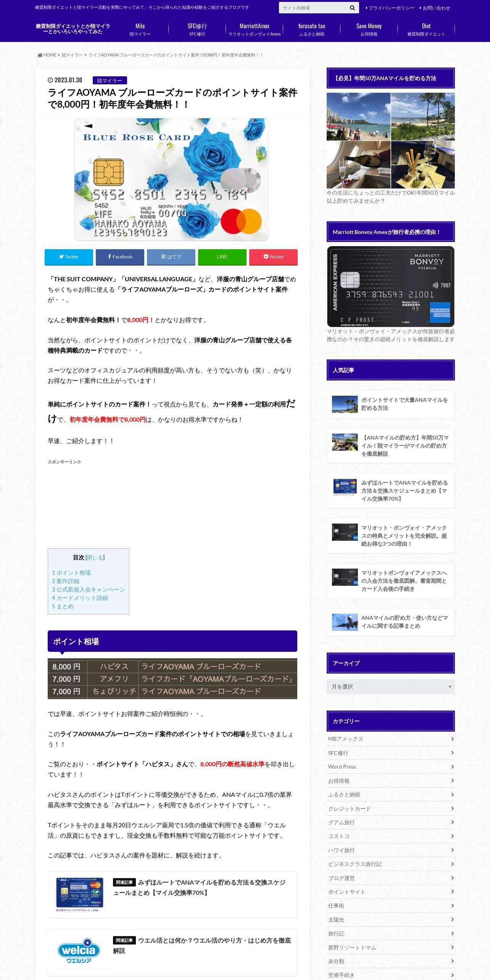Jump to 2 案件詳細 section
This screenshot has height=980, width=490.
[66, 581]
